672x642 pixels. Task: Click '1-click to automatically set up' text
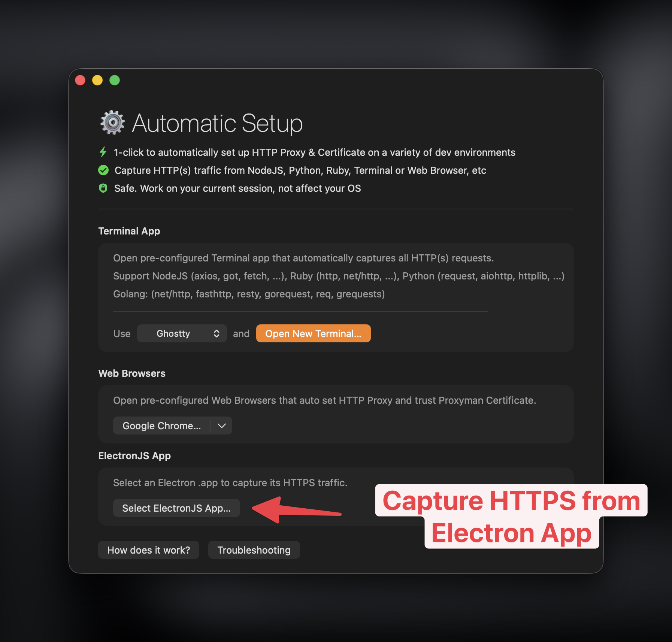pos(315,152)
